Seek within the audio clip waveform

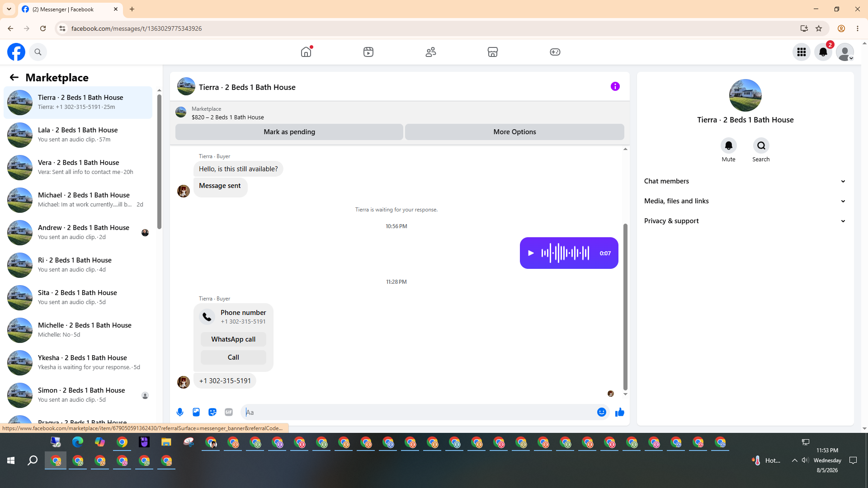[566, 253]
